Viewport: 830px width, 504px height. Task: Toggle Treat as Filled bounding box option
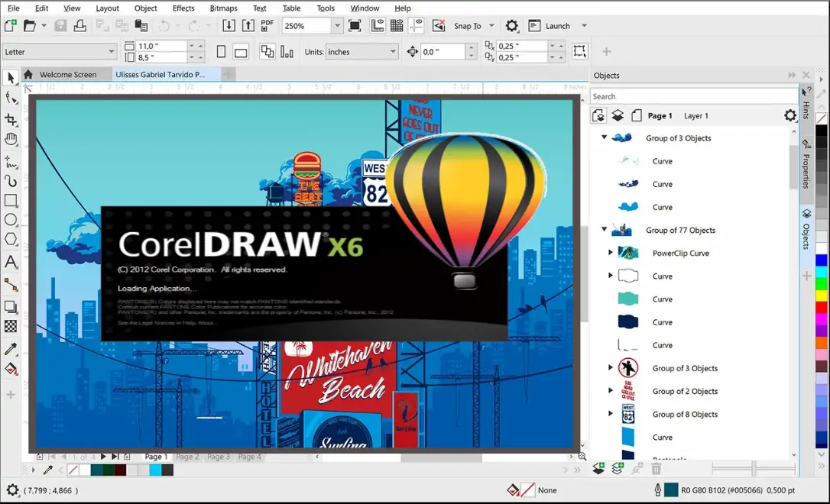pyautogui.click(x=579, y=51)
